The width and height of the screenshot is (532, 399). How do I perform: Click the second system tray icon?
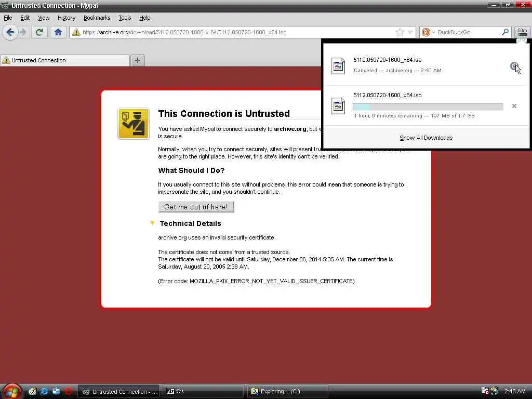tap(495, 391)
